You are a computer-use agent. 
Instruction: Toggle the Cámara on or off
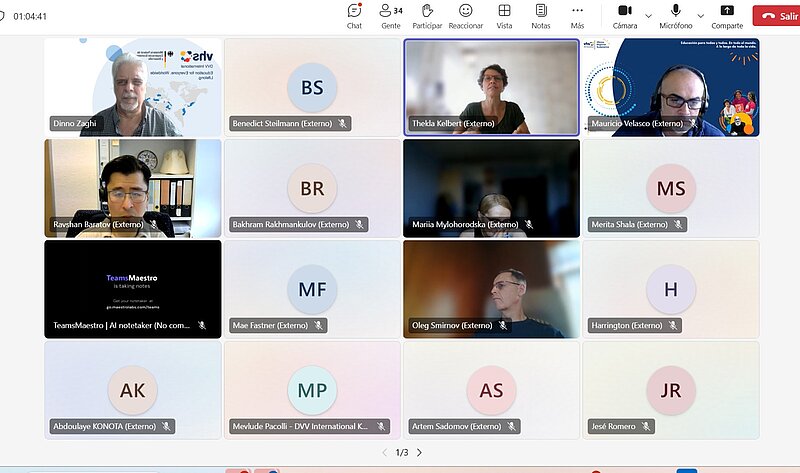pos(625,14)
